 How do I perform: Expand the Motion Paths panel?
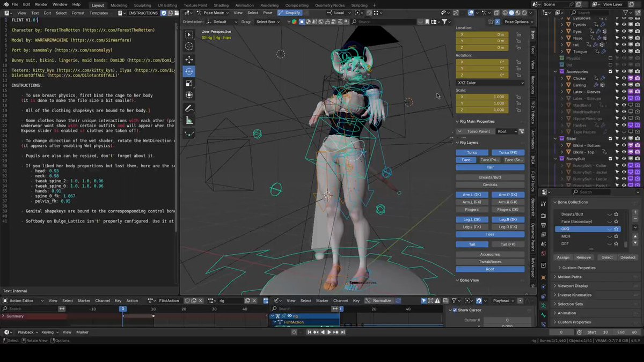[569, 277]
